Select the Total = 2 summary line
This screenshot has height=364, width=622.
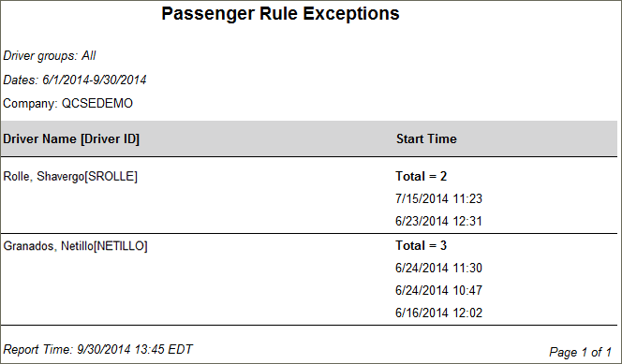[422, 176]
